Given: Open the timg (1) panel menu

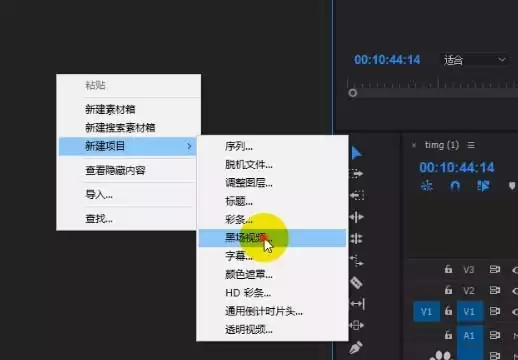Looking at the screenshot, I should click(471, 145).
